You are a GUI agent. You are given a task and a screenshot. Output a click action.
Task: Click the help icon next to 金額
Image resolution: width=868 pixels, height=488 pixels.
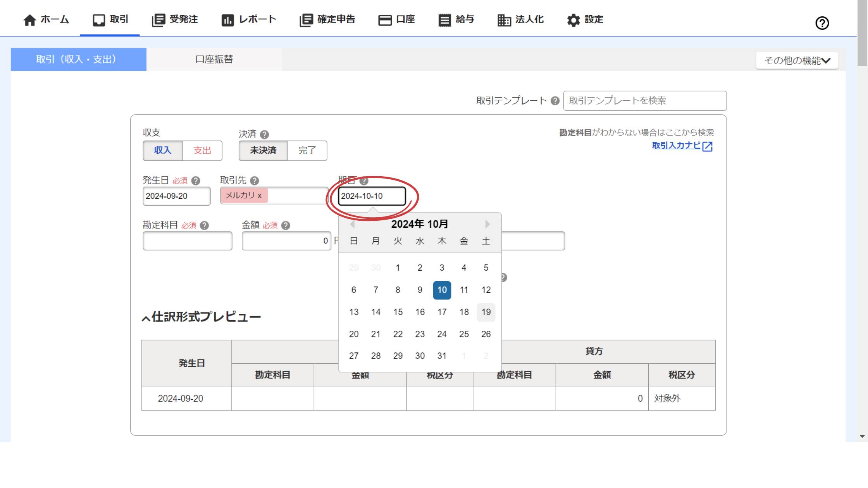click(286, 225)
